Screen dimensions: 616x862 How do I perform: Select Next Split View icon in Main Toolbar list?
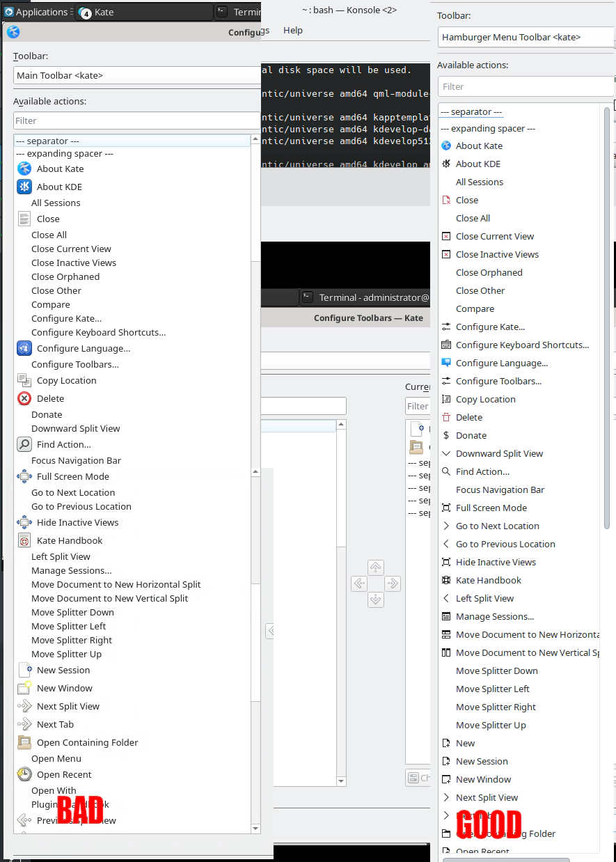pos(24,706)
